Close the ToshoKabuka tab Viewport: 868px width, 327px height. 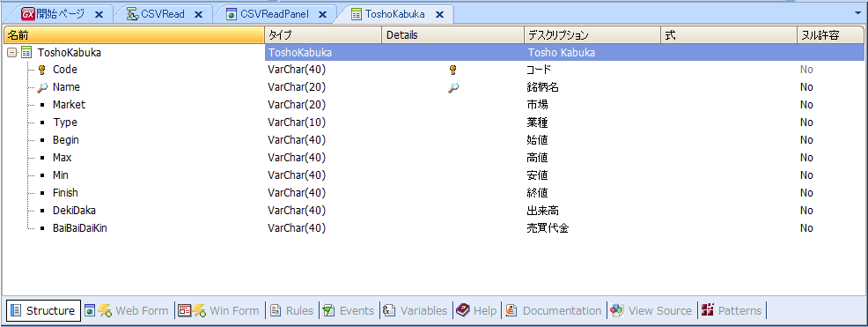click(x=439, y=15)
